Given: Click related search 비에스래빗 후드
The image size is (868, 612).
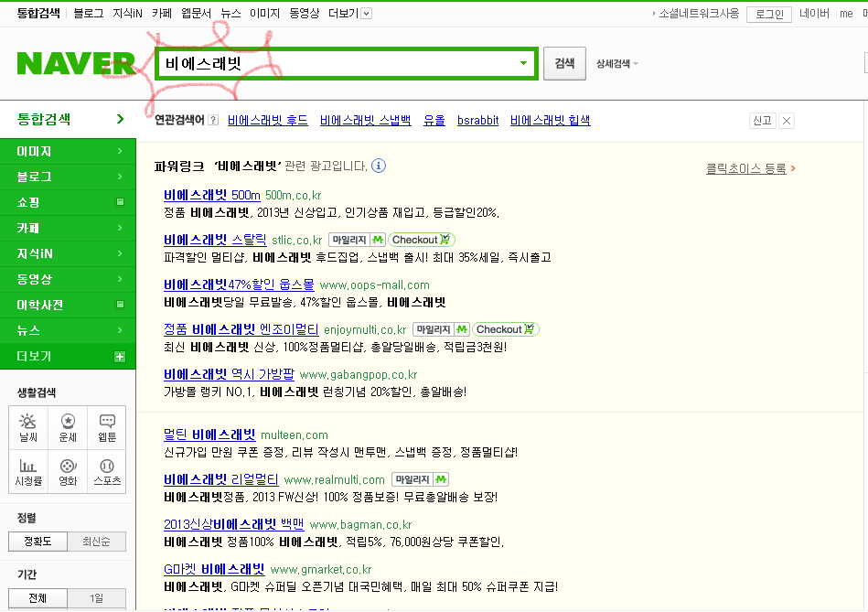Looking at the screenshot, I should click(x=268, y=120).
